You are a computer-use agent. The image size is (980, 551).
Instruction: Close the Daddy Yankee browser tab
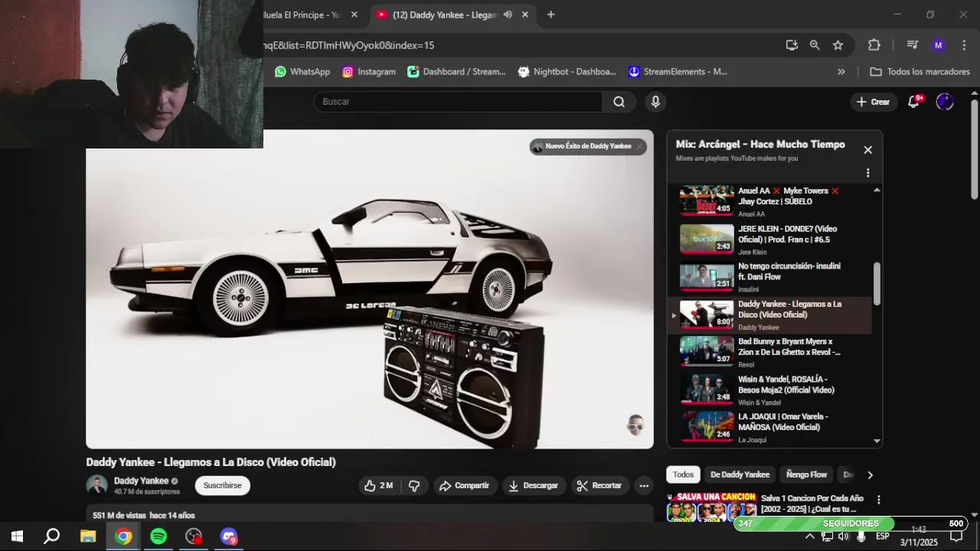click(x=525, y=15)
